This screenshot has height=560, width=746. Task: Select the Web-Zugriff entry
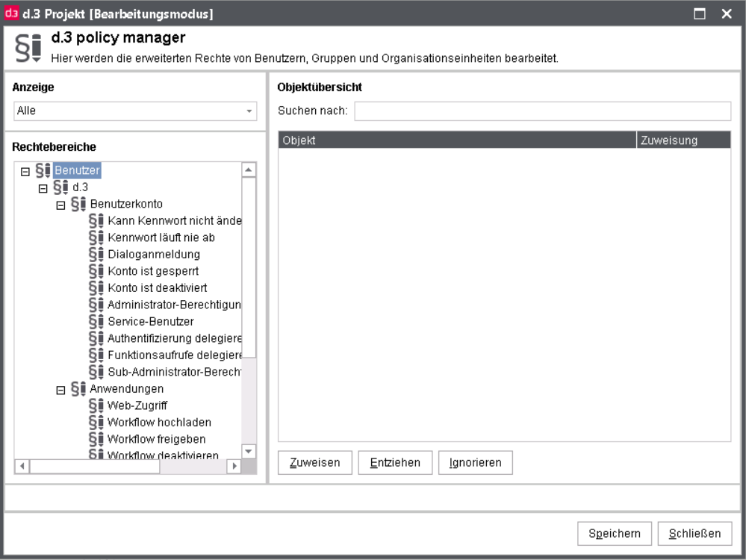click(137, 405)
